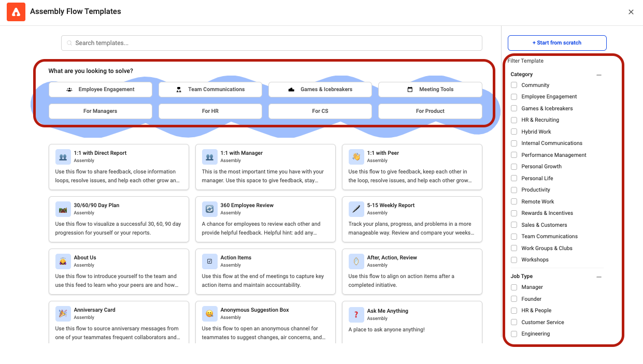The height and width of the screenshot is (364, 643).
Task: Check the Manager job type filter
Action: point(514,287)
